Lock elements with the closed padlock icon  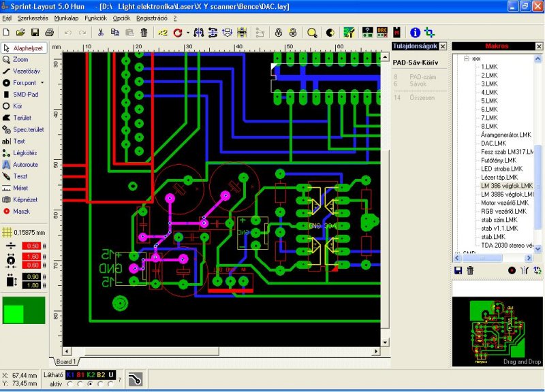click(279, 33)
